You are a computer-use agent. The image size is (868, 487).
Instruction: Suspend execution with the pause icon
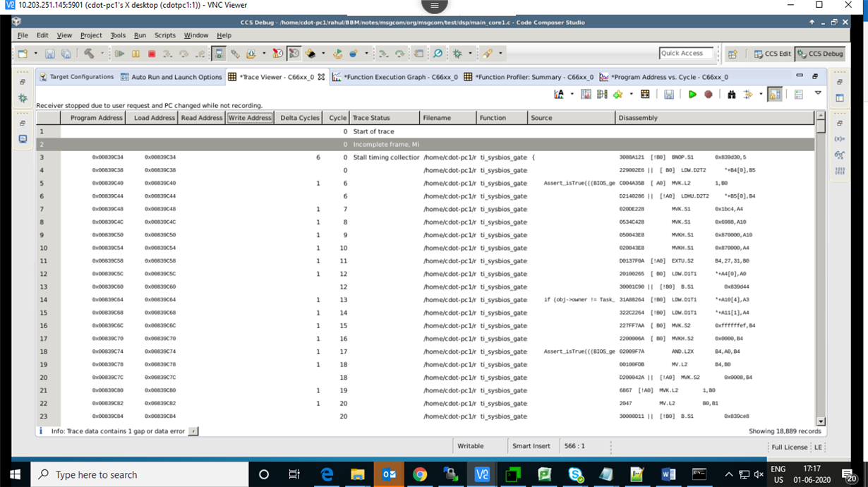pyautogui.click(x=135, y=53)
